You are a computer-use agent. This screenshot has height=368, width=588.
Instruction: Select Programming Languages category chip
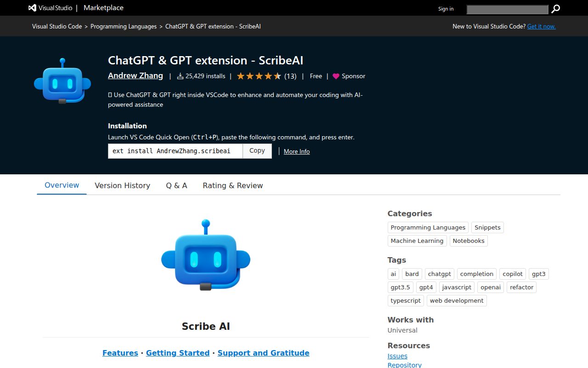428,227
